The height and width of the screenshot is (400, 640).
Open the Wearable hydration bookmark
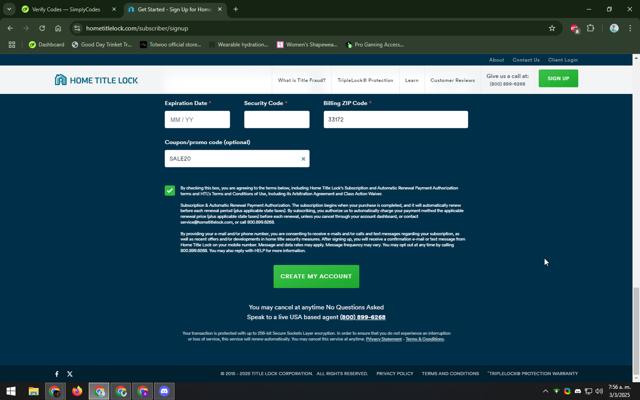[238, 44]
